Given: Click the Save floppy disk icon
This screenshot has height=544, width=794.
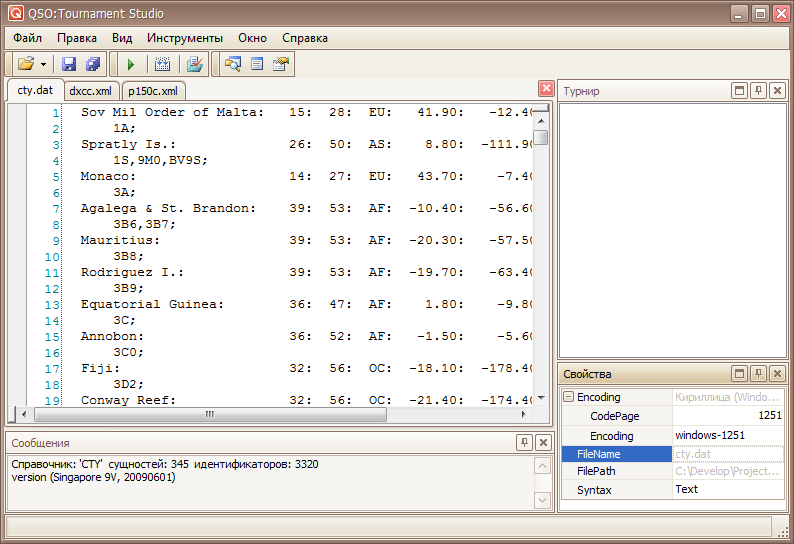Looking at the screenshot, I should click(x=69, y=64).
